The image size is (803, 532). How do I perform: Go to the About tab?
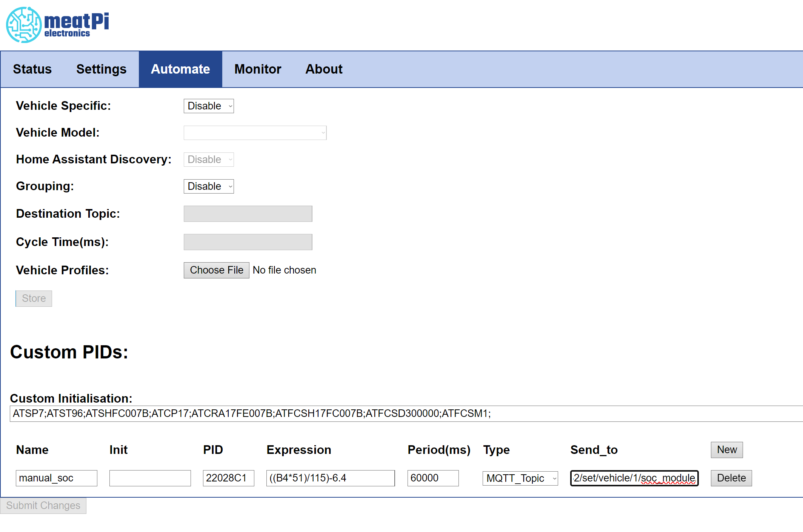coord(324,69)
